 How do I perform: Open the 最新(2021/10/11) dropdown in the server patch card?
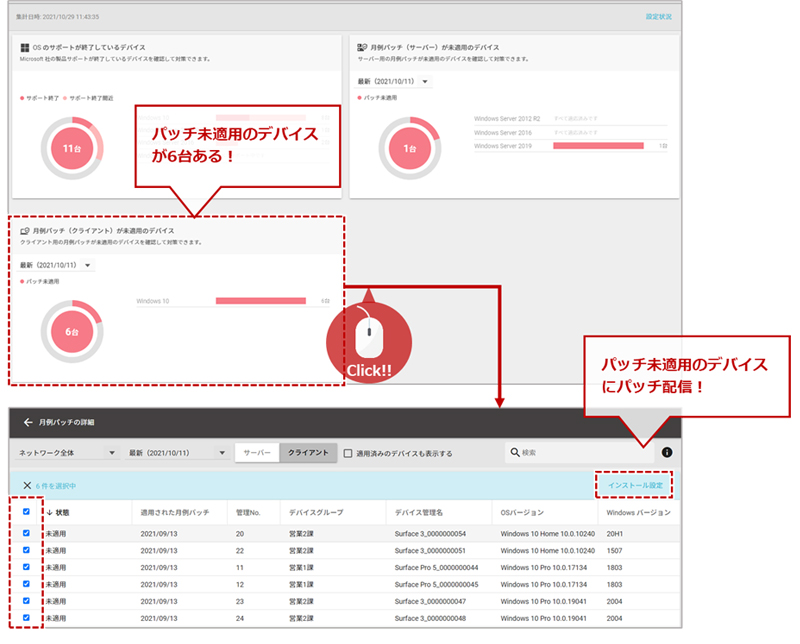394,81
